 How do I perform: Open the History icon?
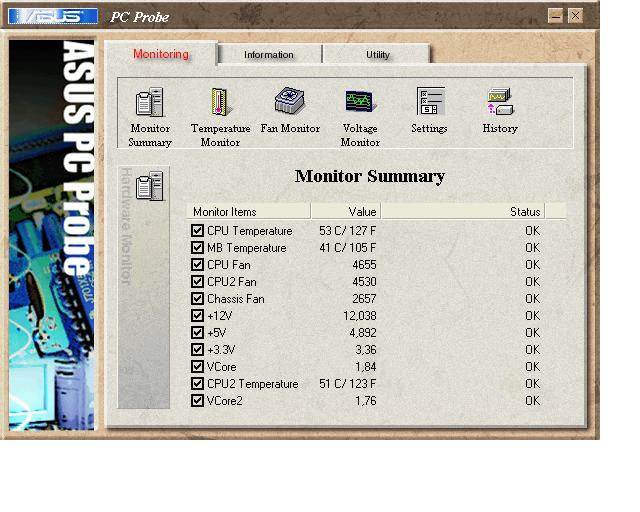500,102
